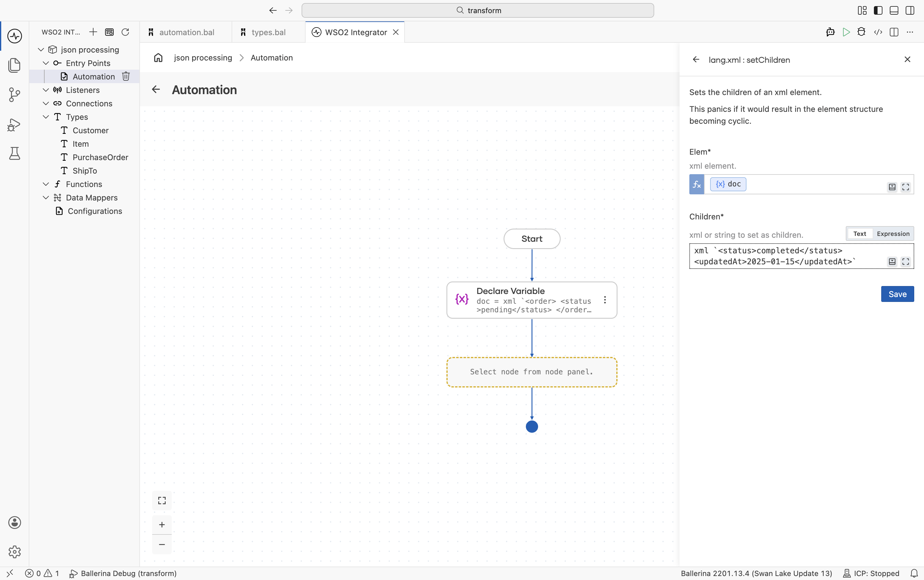Screen dimensions: 924x580
Task: Click the refresh icon in sidebar header
Action: pos(125,32)
